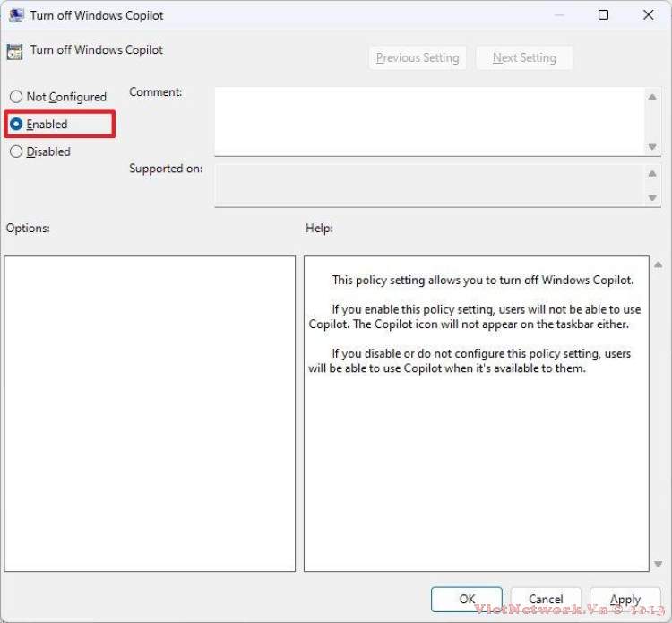The height and width of the screenshot is (623, 672).
Task: Close the Turn off Windows Copilot dialog
Action: pyautogui.click(x=649, y=15)
